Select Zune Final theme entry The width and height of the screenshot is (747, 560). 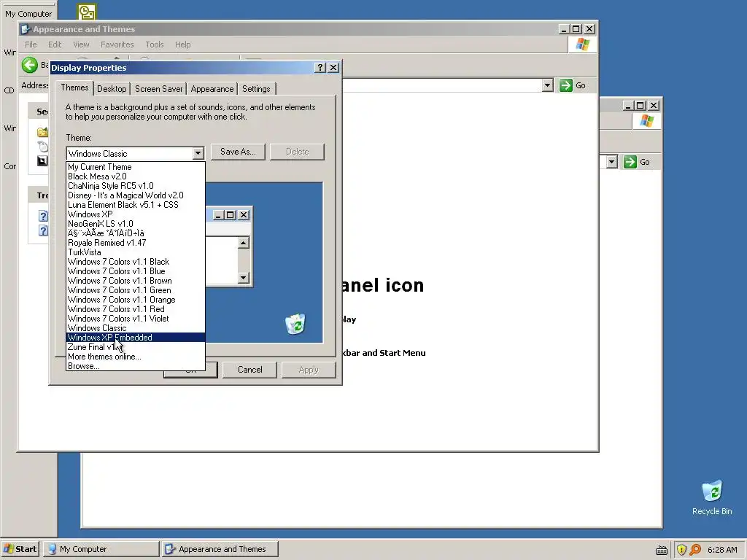[136, 347]
